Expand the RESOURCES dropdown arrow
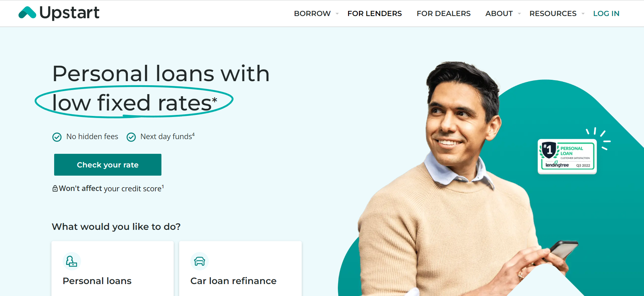This screenshot has width=644, height=296. (x=583, y=14)
